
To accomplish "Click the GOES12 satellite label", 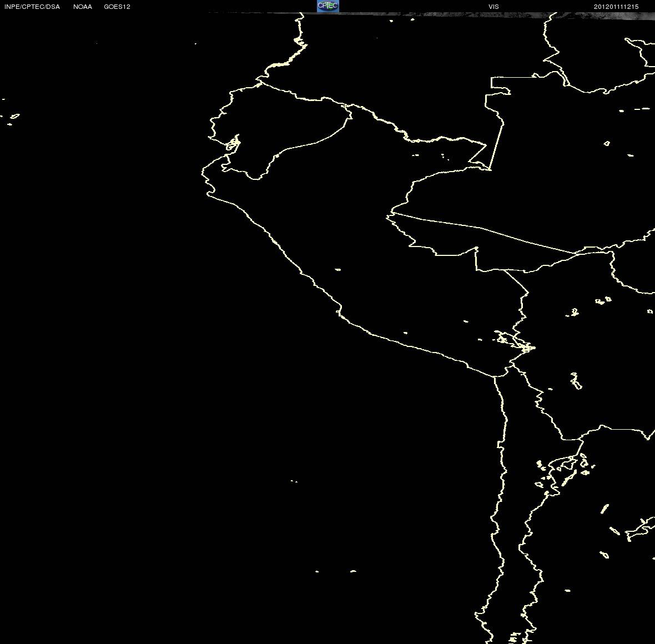I will tap(117, 7).
